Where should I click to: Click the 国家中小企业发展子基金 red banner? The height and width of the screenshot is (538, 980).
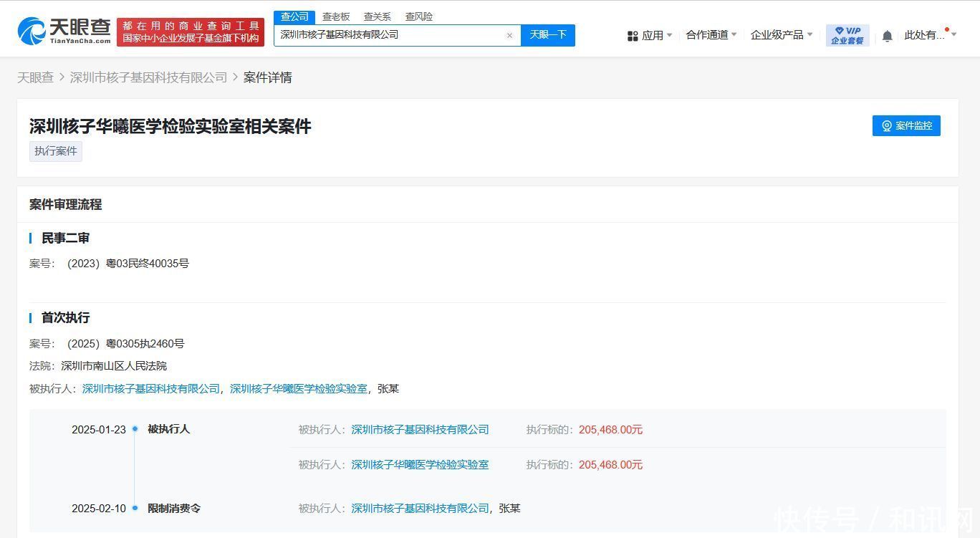pyautogui.click(x=191, y=32)
